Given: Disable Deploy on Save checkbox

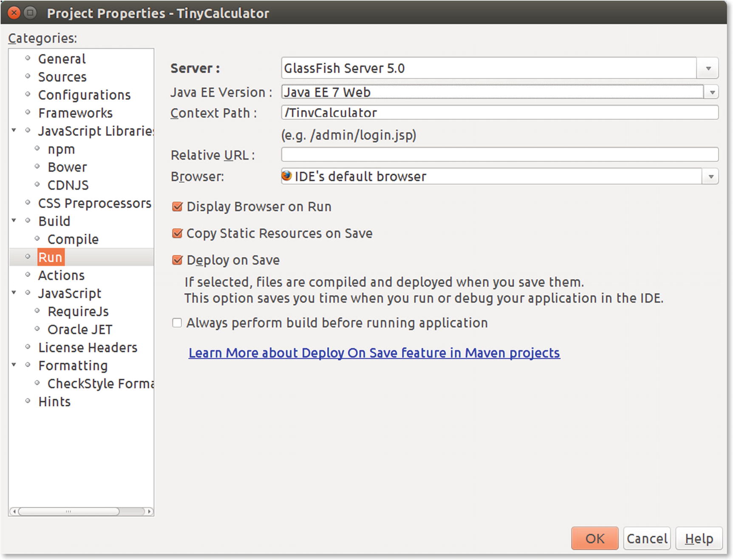Looking at the screenshot, I should [177, 260].
